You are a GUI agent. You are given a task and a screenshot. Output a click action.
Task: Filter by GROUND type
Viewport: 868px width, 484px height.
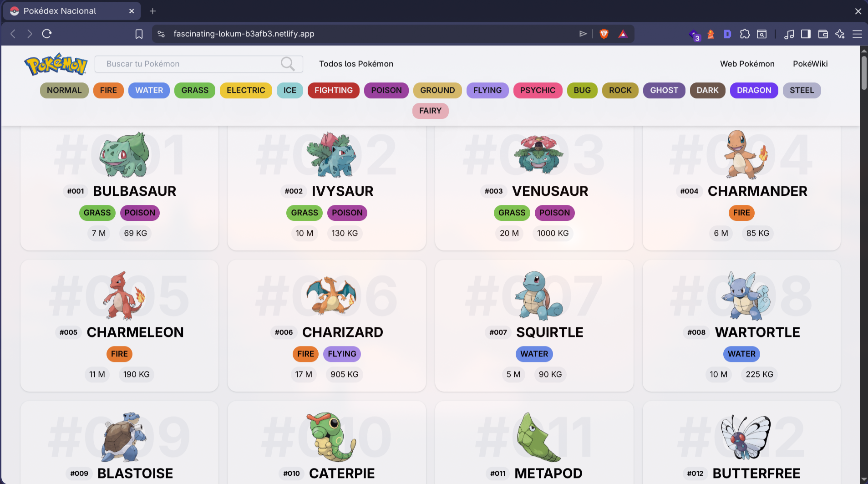(x=437, y=90)
